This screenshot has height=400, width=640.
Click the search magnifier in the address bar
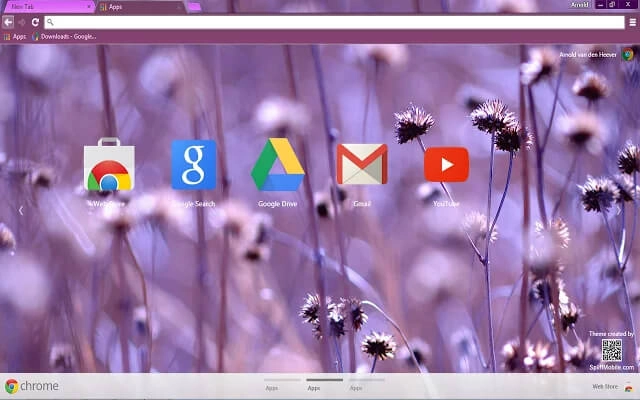pos(50,22)
